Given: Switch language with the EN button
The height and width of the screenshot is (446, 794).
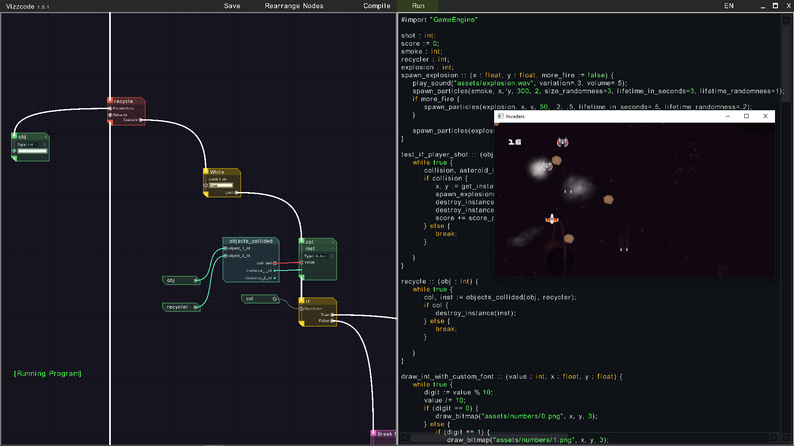Looking at the screenshot, I should pos(729,6).
